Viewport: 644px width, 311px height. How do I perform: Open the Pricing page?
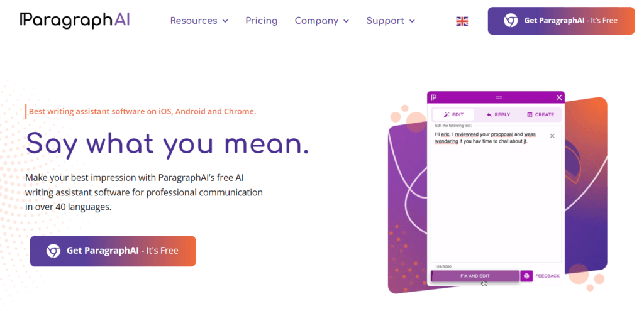[262, 21]
